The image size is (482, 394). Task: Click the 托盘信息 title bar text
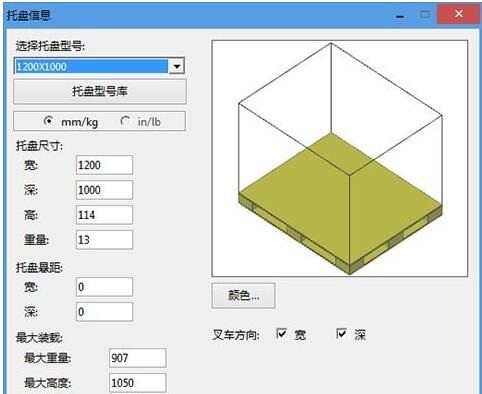click(x=29, y=15)
